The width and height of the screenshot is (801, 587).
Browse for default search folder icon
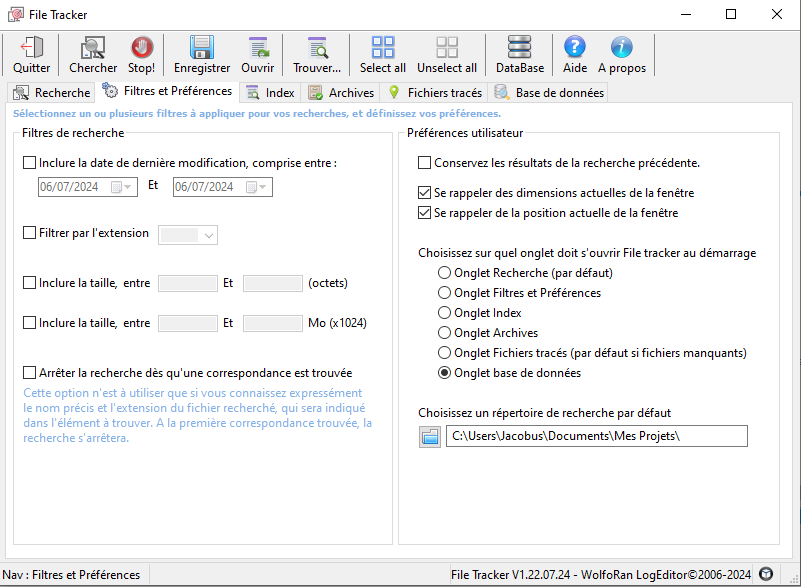[x=430, y=436]
